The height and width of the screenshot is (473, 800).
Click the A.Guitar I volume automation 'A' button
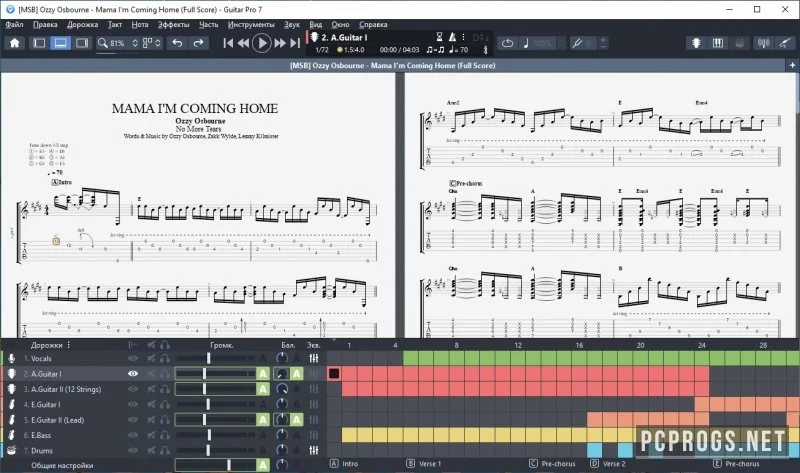click(x=263, y=374)
